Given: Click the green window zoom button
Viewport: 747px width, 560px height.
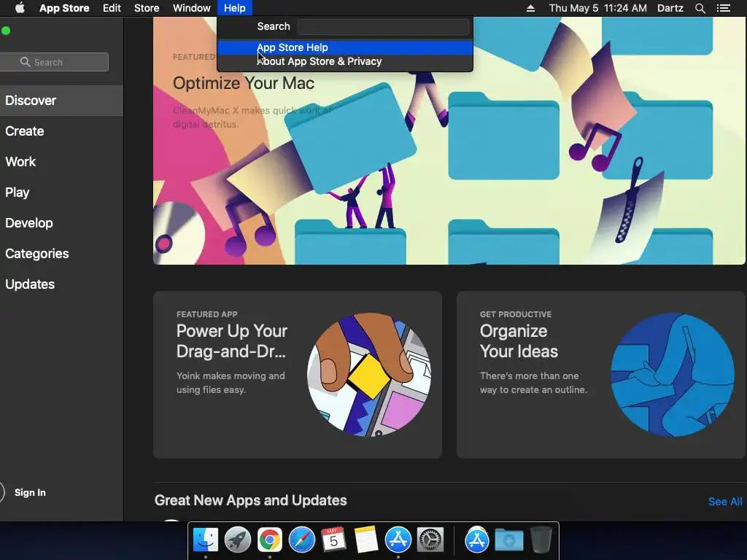Looking at the screenshot, I should (6, 31).
